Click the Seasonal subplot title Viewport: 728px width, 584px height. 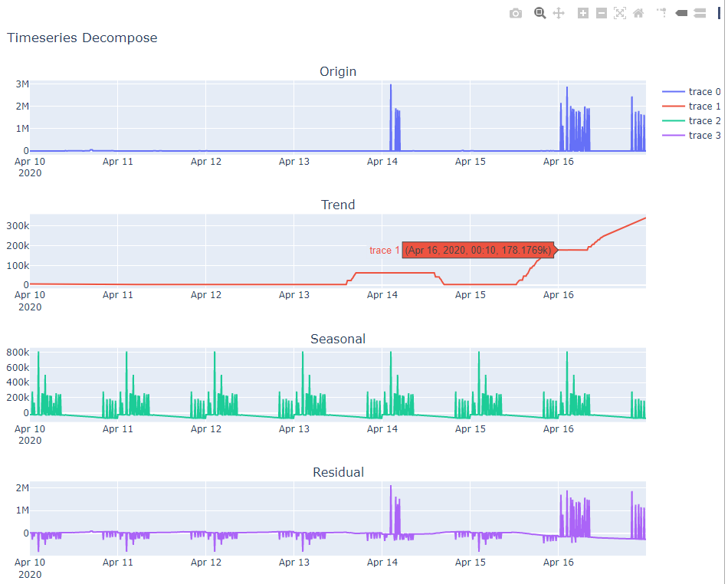click(338, 339)
